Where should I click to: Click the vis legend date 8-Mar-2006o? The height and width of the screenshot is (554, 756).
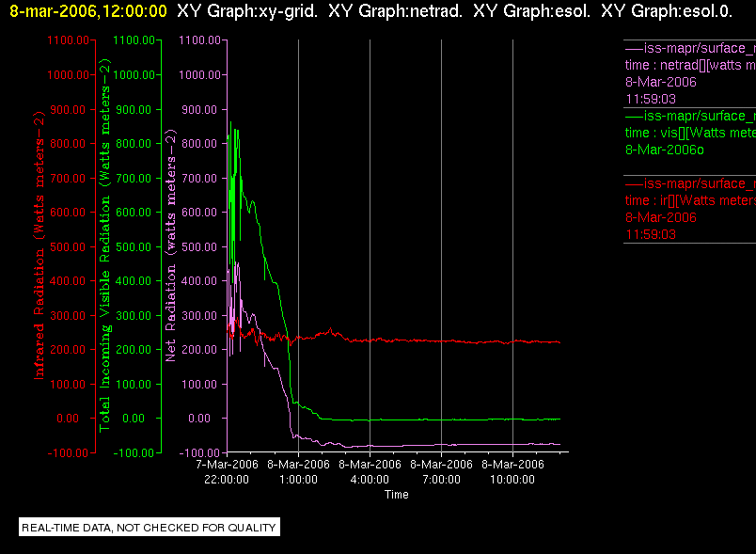(665, 150)
